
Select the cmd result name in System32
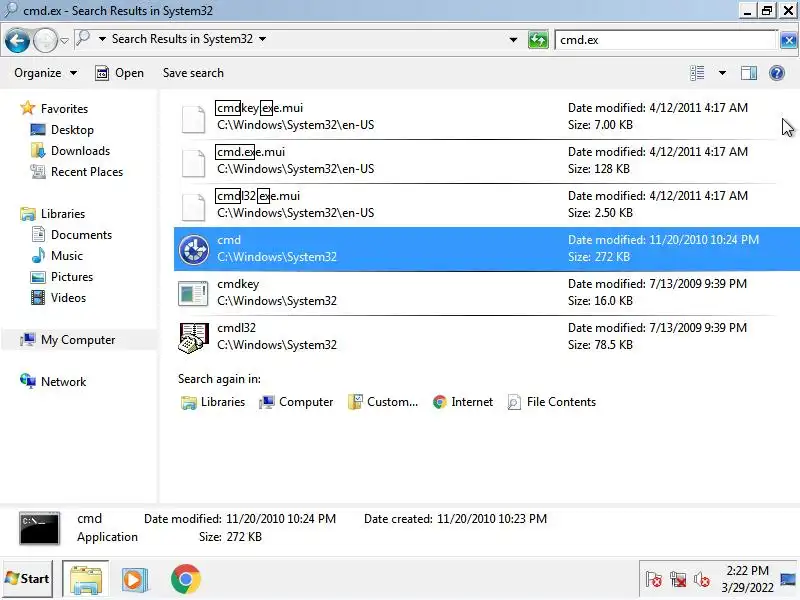(229, 240)
